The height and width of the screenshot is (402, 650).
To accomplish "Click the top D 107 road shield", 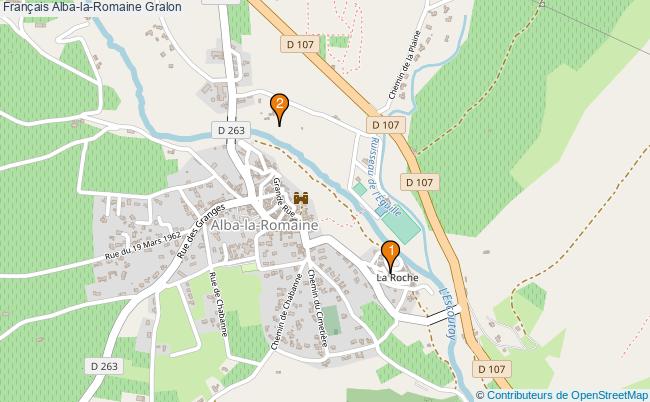I will [x=300, y=44].
